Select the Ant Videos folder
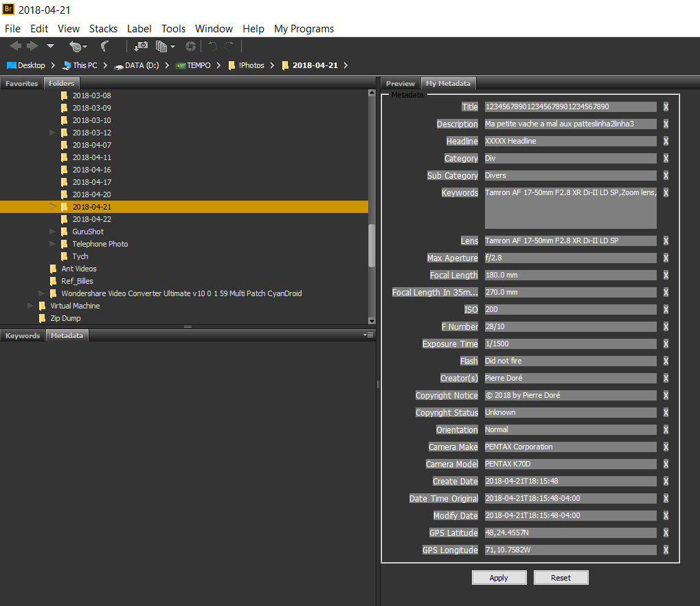700x606 pixels. click(x=78, y=269)
